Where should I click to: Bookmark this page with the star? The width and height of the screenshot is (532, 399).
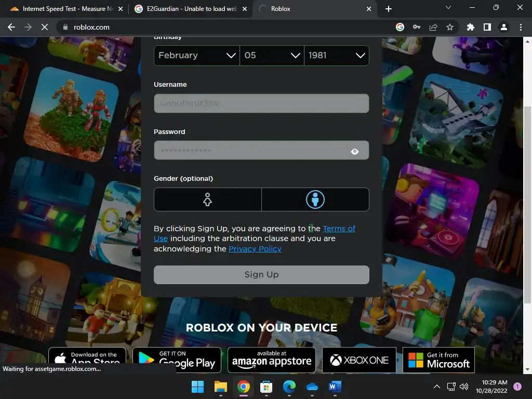tap(450, 27)
